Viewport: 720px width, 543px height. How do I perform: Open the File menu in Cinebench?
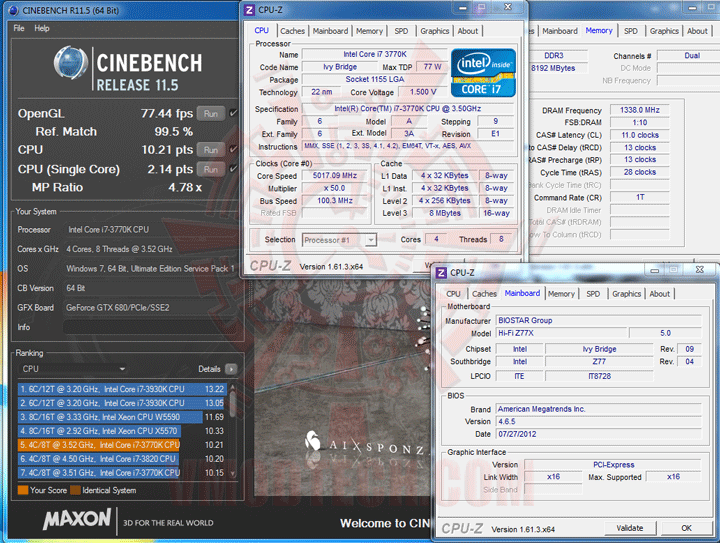click(x=19, y=28)
